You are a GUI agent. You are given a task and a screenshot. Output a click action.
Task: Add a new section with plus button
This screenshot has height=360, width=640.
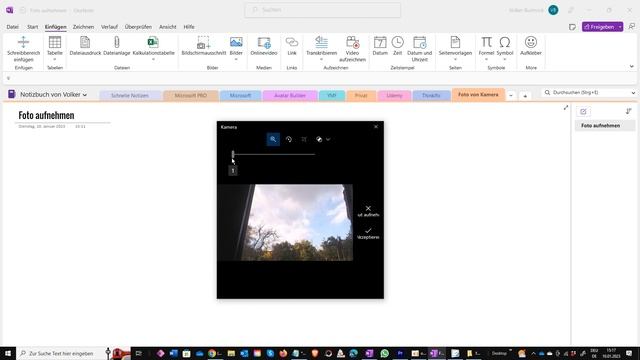click(x=525, y=96)
